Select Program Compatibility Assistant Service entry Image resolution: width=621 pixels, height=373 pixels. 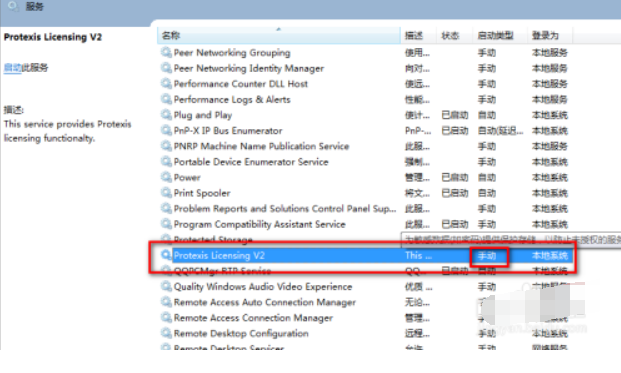pos(365,224)
